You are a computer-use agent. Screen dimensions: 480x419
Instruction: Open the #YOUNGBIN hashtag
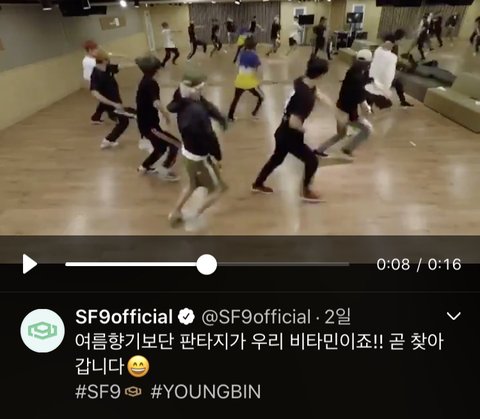pyautogui.click(x=206, y=391)
